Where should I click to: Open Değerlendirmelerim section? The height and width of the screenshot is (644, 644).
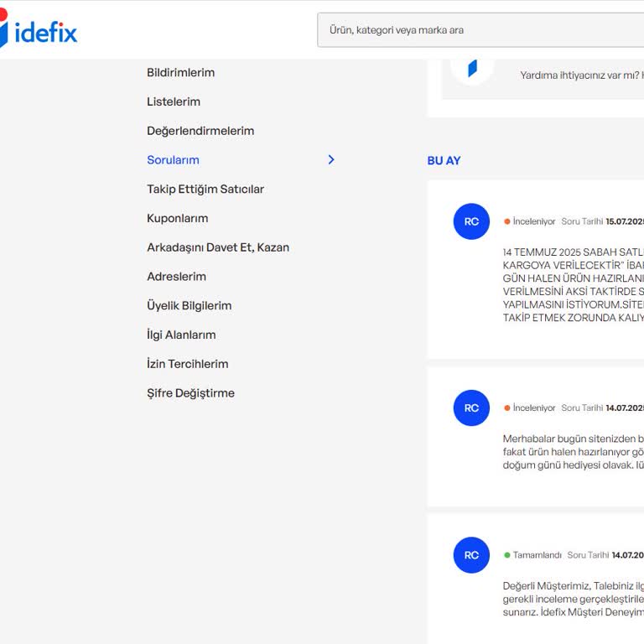pyautogui.click(x=200, y=131)
